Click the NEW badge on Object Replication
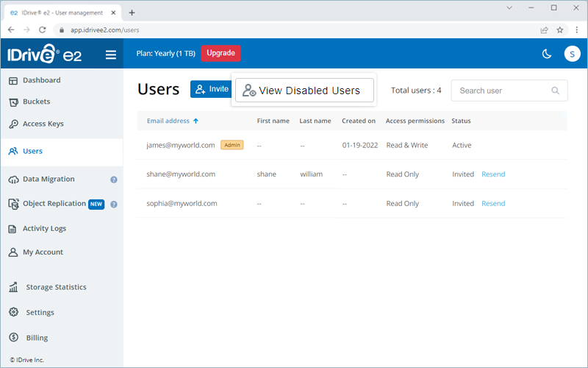 tap(96, 205)
